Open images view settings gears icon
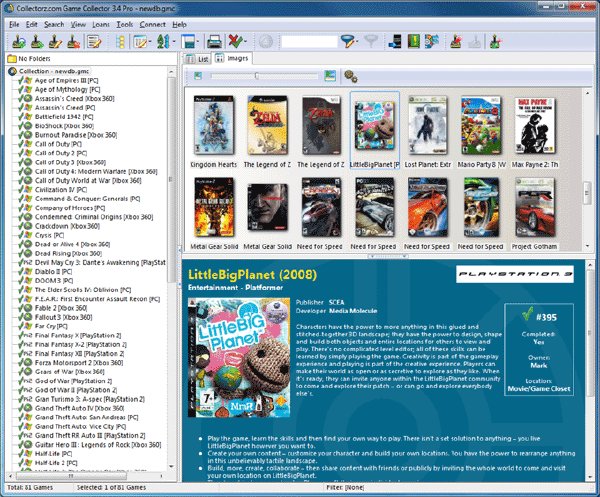Image resolution: width=600 pixels, height=497 pixels. tap(351, 76)
